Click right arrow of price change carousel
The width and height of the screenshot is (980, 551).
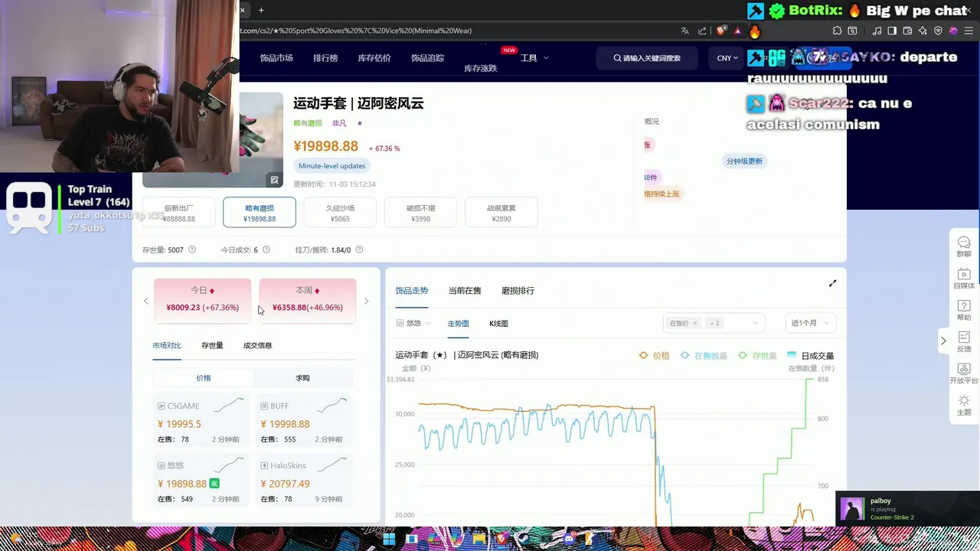366,301
